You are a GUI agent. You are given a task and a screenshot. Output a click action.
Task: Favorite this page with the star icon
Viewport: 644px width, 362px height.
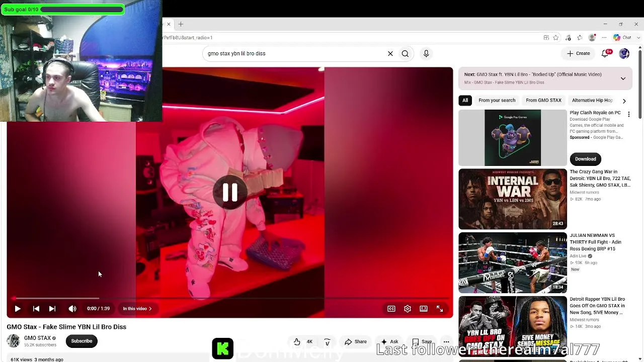556,38
